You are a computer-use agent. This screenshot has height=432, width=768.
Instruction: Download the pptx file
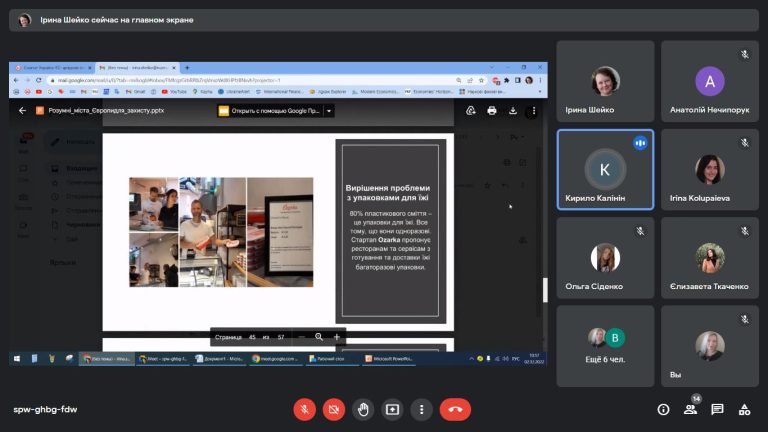pos(513,111)
